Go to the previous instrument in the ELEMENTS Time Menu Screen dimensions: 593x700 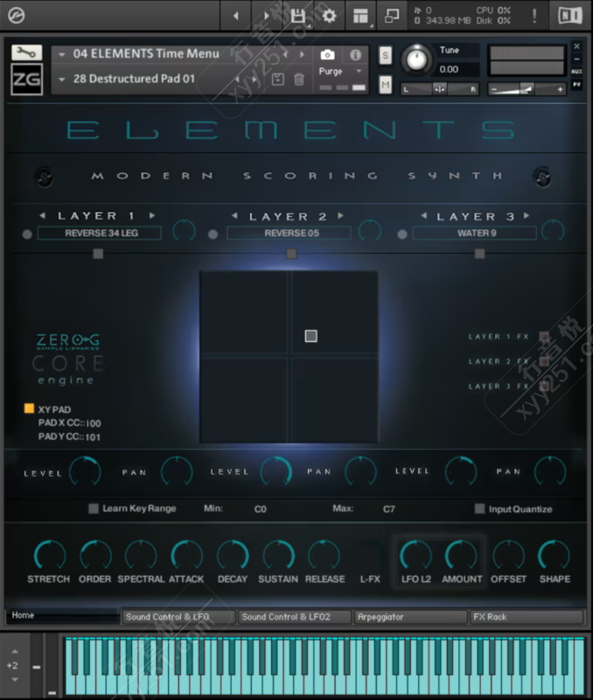(x=286, y=54)
